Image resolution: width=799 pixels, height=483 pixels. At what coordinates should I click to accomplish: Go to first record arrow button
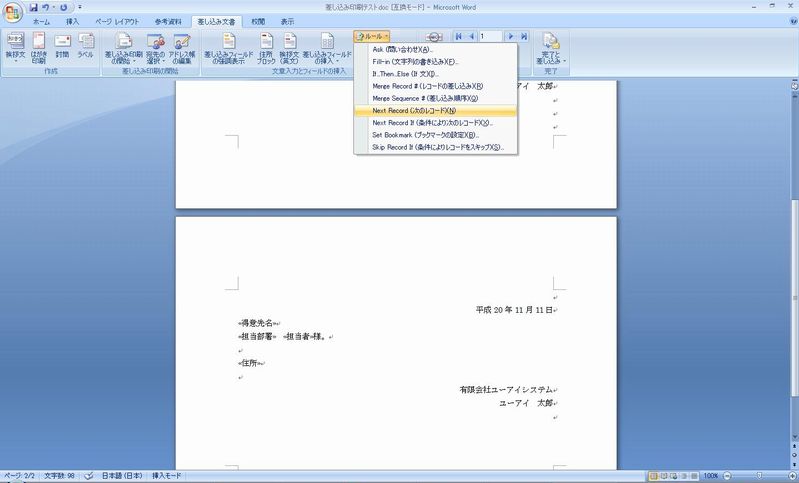[459, 37]
